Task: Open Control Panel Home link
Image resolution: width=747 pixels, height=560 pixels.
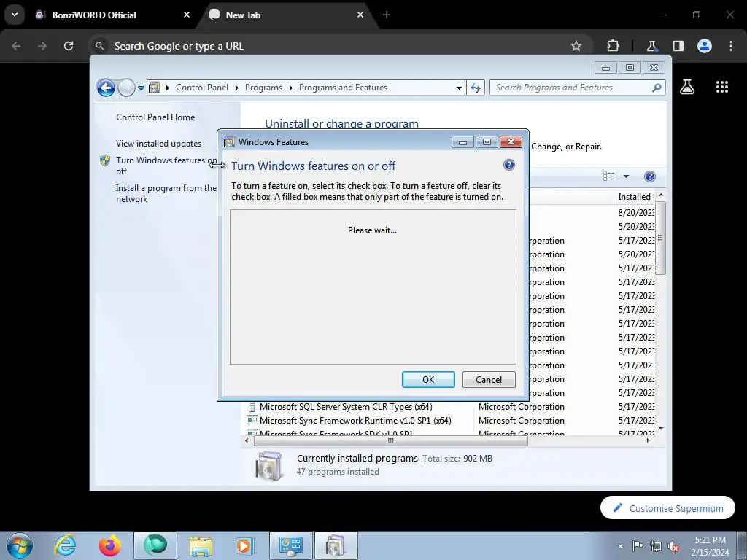Action: click(155, 117)
